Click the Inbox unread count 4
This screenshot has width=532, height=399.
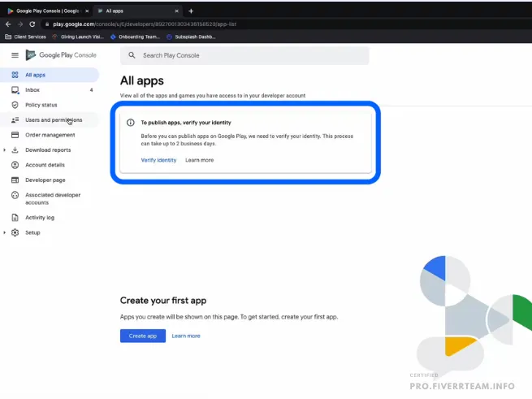coord(91,90)
